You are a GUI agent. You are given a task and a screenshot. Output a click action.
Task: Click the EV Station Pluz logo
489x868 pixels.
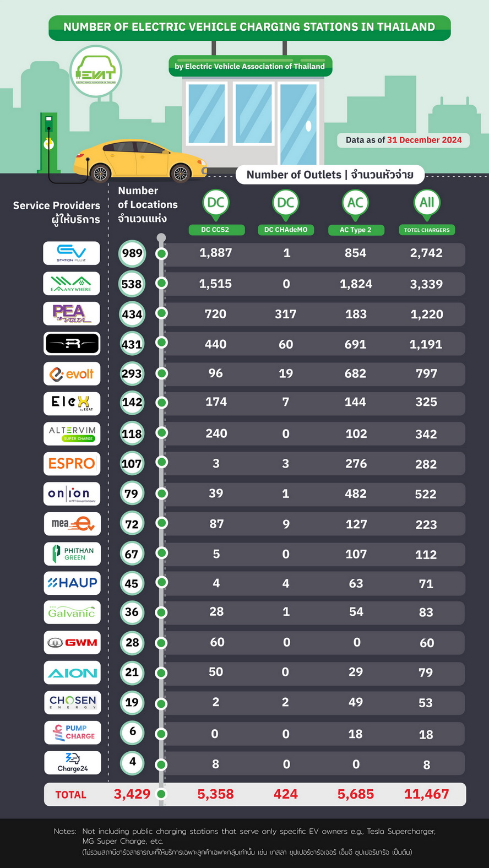tap(72, 253)
